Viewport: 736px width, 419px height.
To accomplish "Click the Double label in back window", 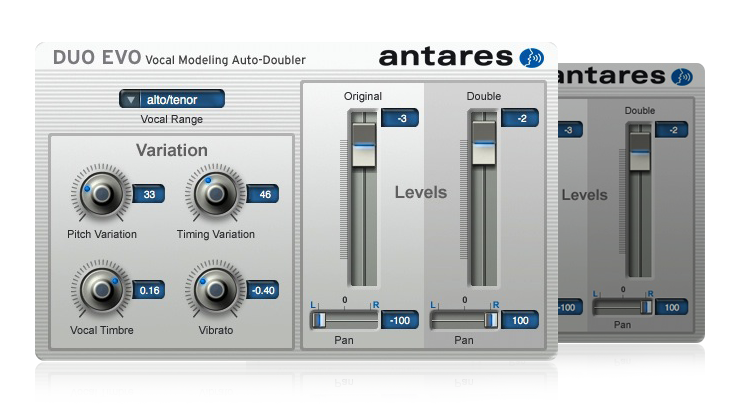I will (640, 111).
